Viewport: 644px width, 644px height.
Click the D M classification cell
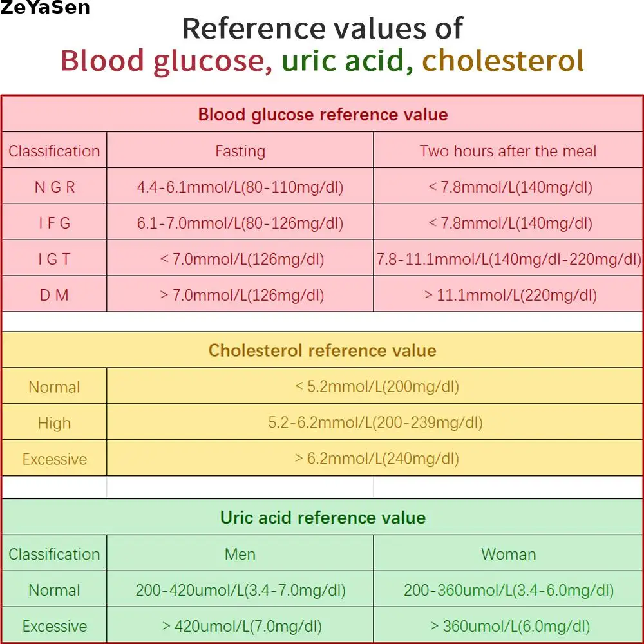pos(54,296)
